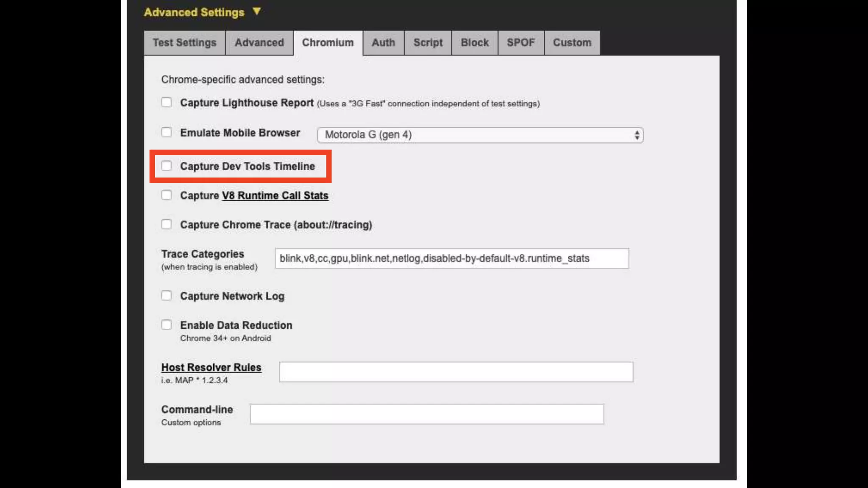Open the V8 Runtime Call Stats link

(275, 196)
